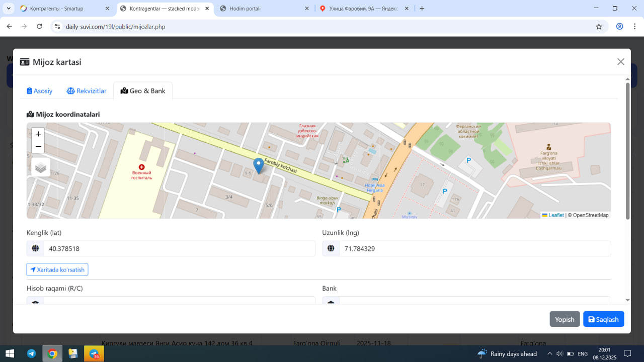Open the Chrome tab search dropdown

[9, 9]
